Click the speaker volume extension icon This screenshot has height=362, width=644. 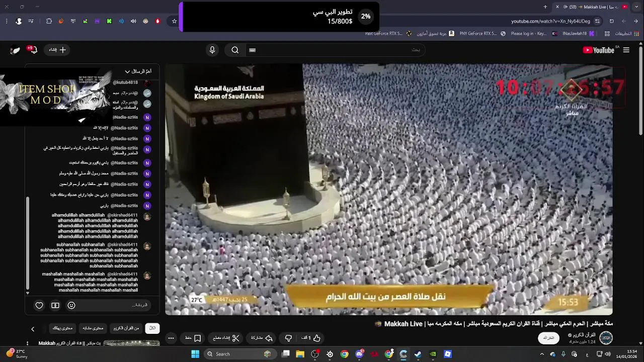[133, 21]
